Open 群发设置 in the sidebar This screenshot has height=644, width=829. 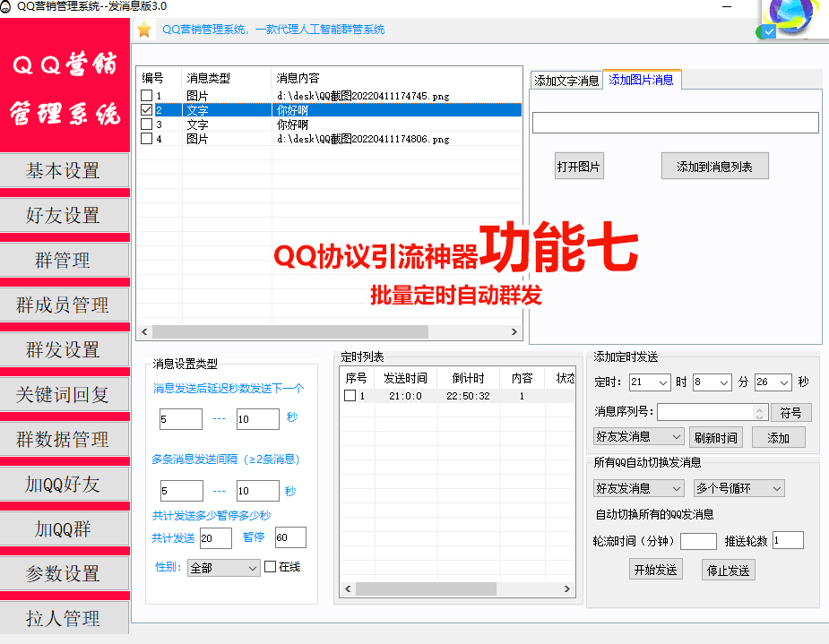coord(64,349)
